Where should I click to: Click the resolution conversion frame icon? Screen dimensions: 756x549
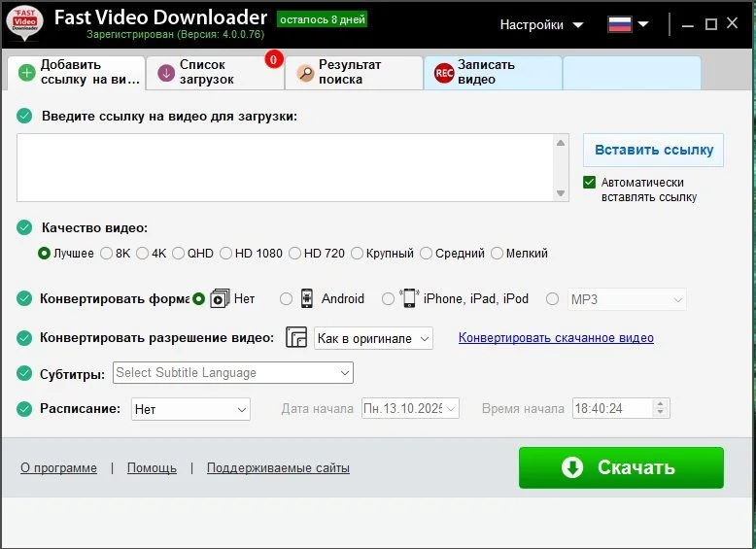pyautogui.click(x=296, y=338)
